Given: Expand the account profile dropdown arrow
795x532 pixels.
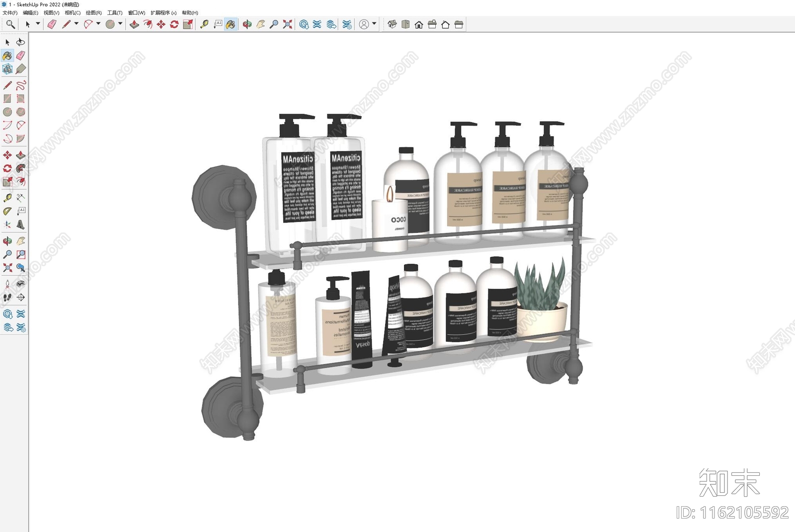Looking at the screenshot, I should tap(374, 24).
